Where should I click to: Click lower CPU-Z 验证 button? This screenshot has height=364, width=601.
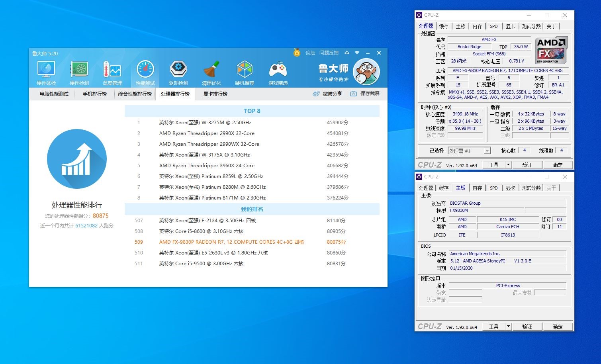527,327
